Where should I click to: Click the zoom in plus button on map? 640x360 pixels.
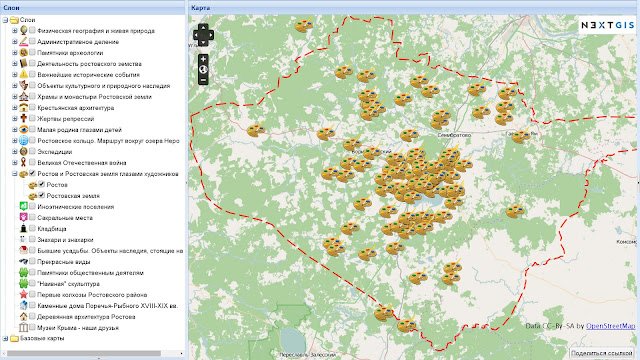tap(203, 60)
